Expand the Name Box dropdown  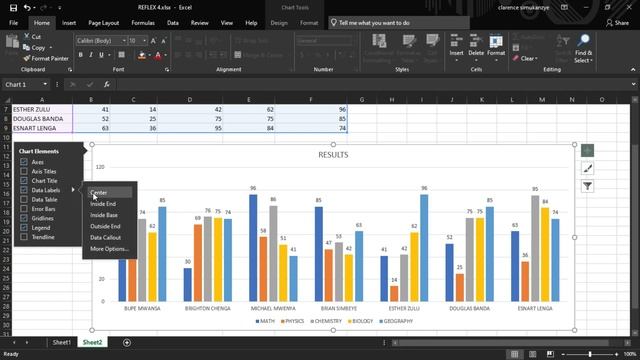click(45, 84)
